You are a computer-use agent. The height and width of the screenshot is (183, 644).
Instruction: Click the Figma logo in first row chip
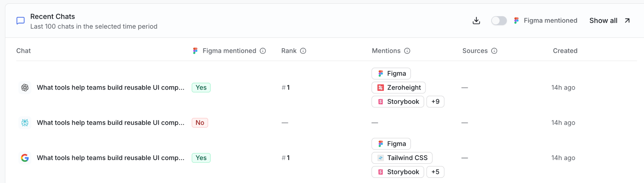point(380,74)
